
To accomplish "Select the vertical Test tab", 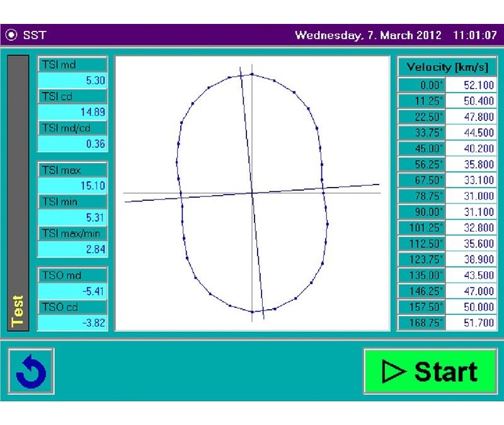I will (18, 192).
